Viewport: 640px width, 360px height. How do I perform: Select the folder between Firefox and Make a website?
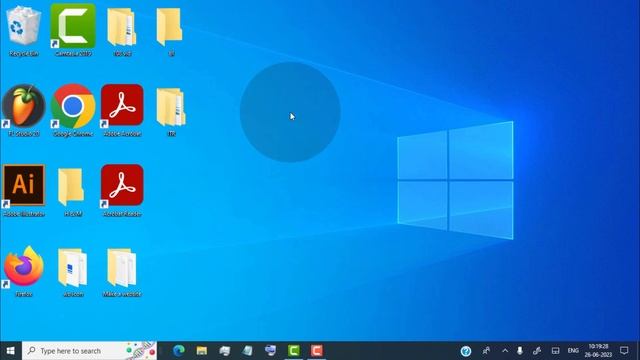tap(73, 271)
